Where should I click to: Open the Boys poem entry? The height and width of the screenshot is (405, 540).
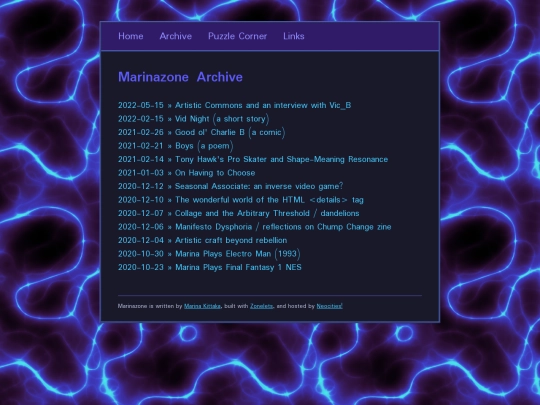(x=204, y=146)
